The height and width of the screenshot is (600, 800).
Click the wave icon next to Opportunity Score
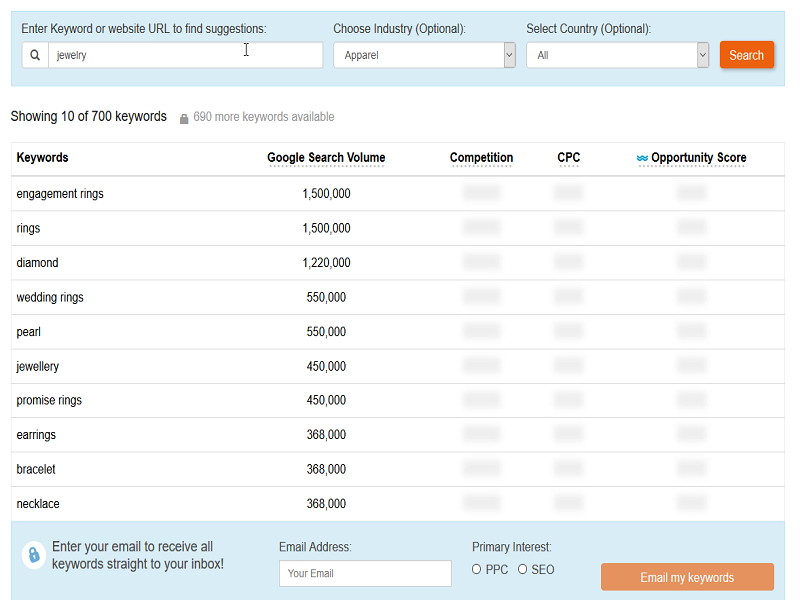tap(642, 158)
